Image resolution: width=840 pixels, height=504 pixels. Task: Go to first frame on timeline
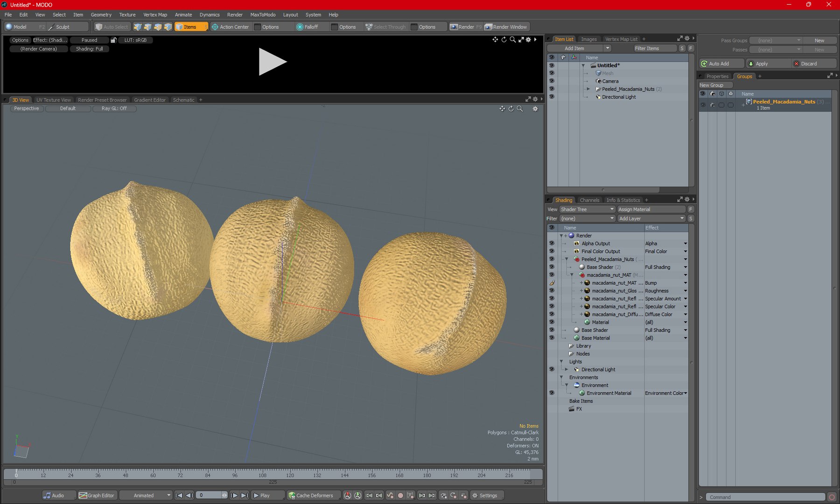[x=179, y=495]
